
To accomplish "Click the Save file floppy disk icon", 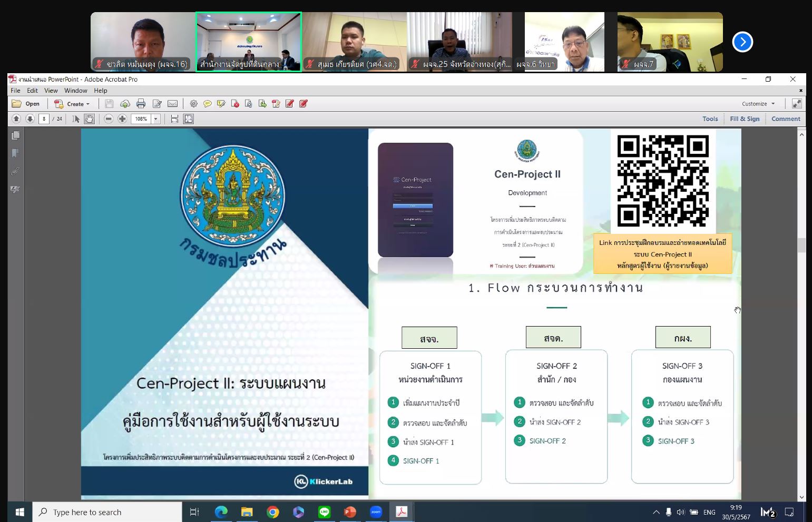I will coord(109,104).
